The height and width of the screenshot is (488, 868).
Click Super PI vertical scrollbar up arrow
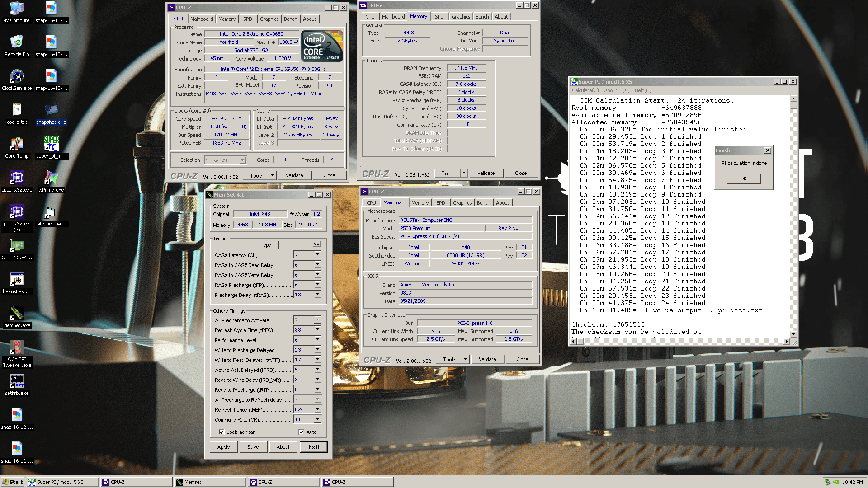(x=793, y=99)
